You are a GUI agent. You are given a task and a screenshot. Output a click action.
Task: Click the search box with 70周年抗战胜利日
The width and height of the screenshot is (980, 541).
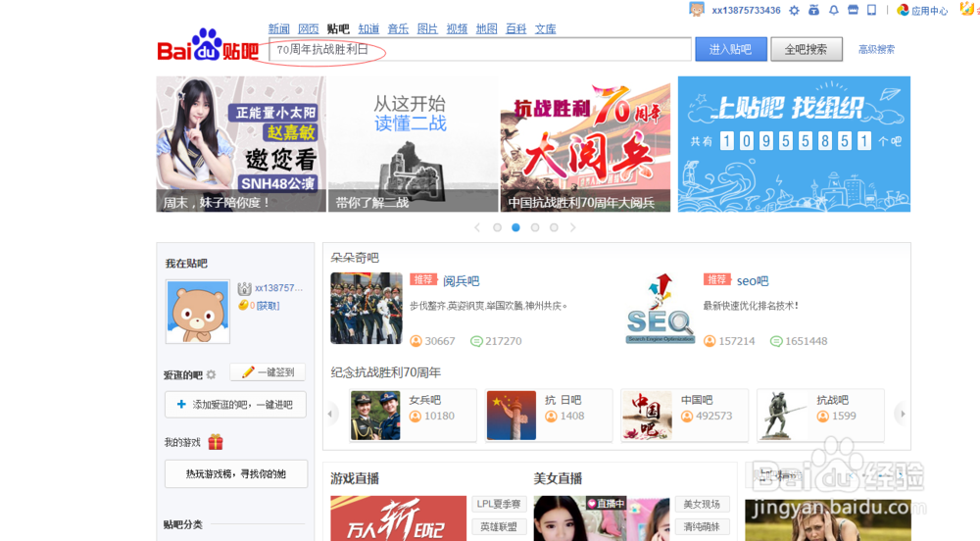tap(480, 49)
